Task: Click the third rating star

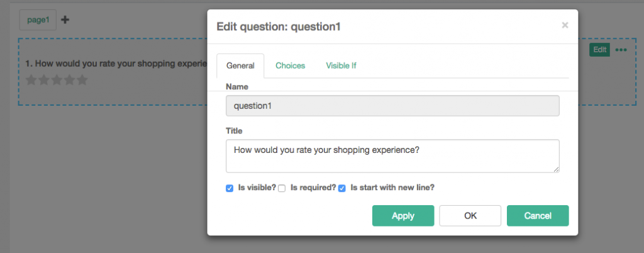Action: (x=57, y=80)
